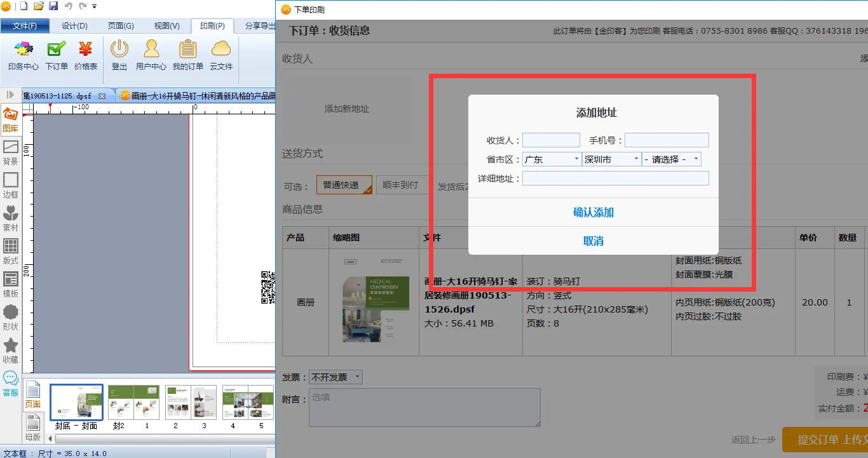
Task: Open the 模板 template panel
Action: [11, 285]
